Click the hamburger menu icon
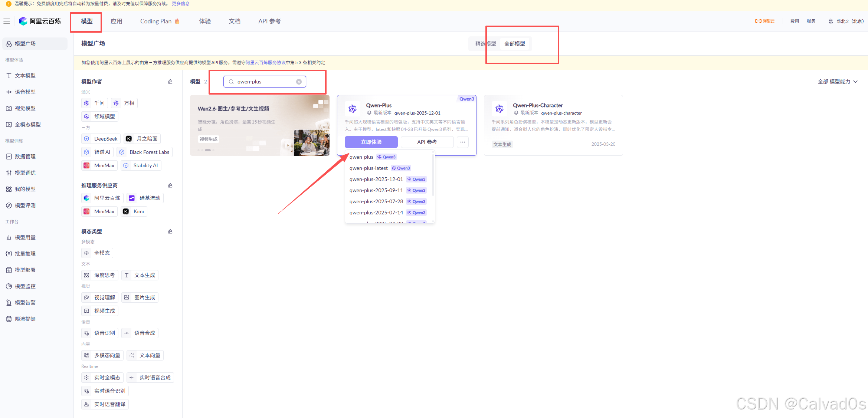The image size is (868, 418). 7,21
